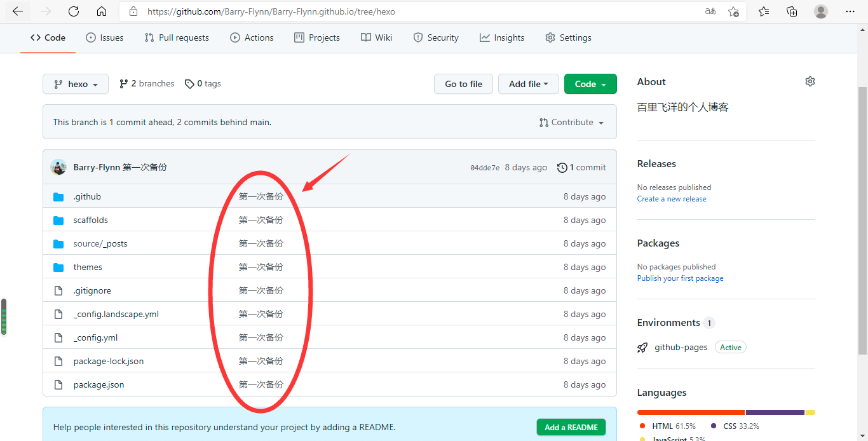This screenshot has height=441, width=868.
Task: Open the .github folder name
Action: point(87,196)
